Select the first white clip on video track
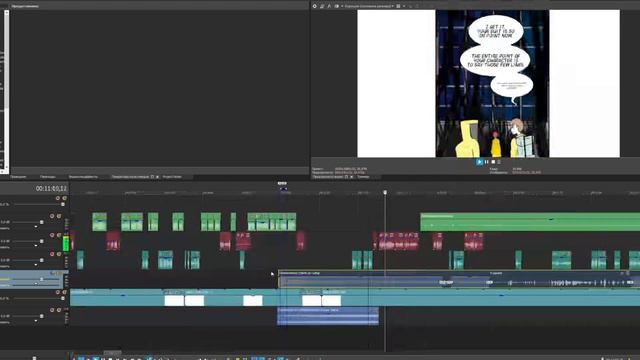The image size is (640, 360). click(x=174, y=301)
